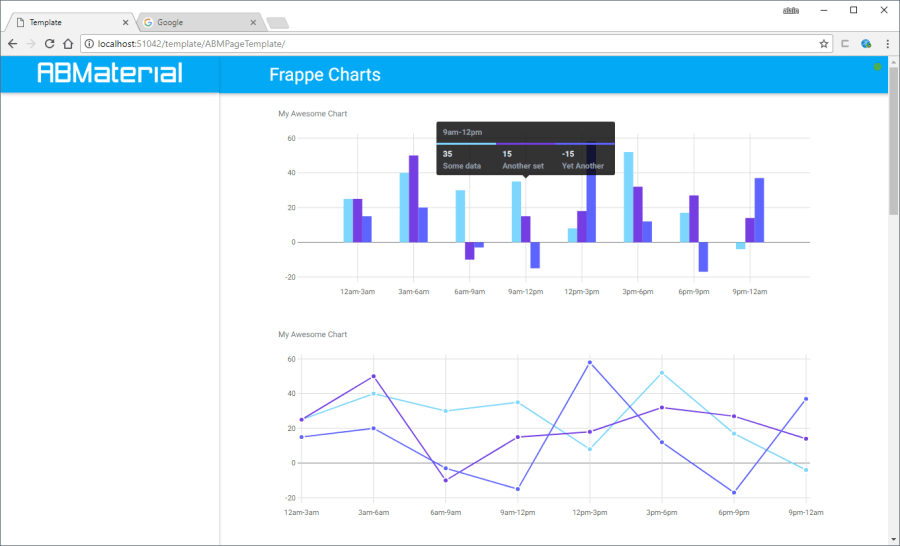The height and width of the screenshot is (546, 900).
Task: Switch to the Google tab
Action: tap(190, 22)
